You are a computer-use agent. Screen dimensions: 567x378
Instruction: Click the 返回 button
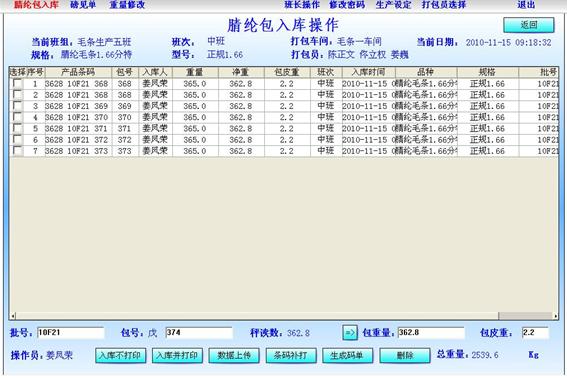(529, 25)
